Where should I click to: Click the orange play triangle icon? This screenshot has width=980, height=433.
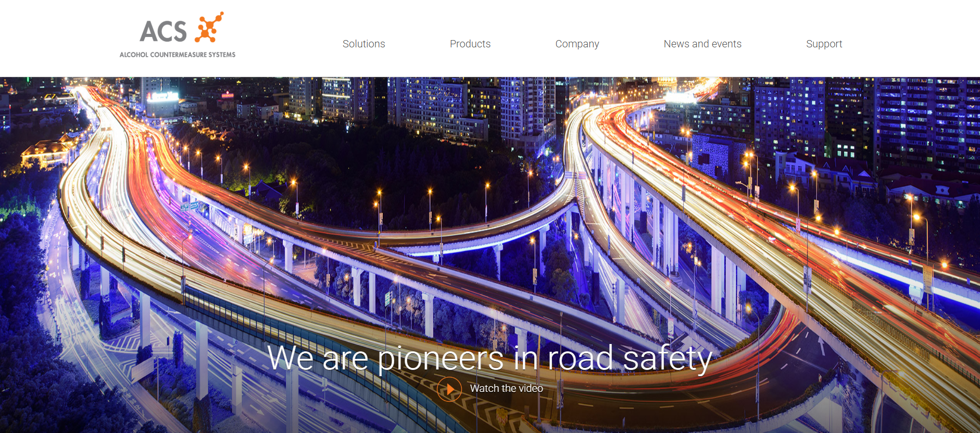(x=450, y=389)
